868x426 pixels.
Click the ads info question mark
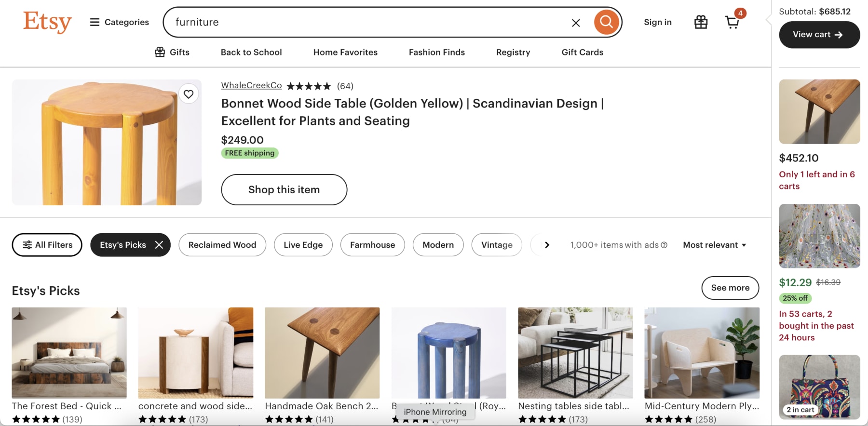pos(665,245)
